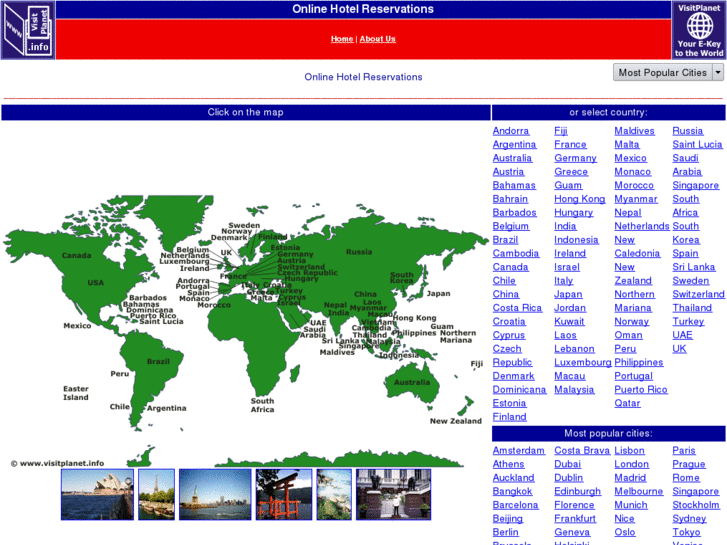Viewport: 727px width, 545px height.
Task: Click the Visit Planet .info logo
Action: [28, 30]
